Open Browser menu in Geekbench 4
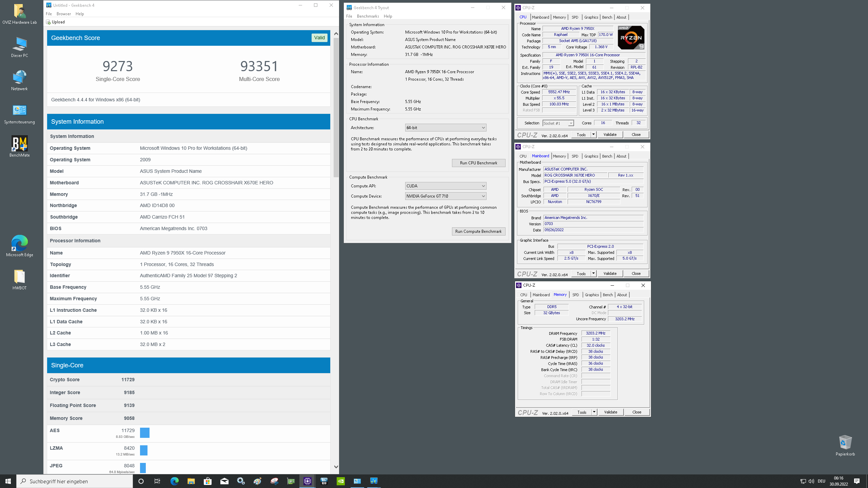Screen dimensions: 868x488 [64, 14]
